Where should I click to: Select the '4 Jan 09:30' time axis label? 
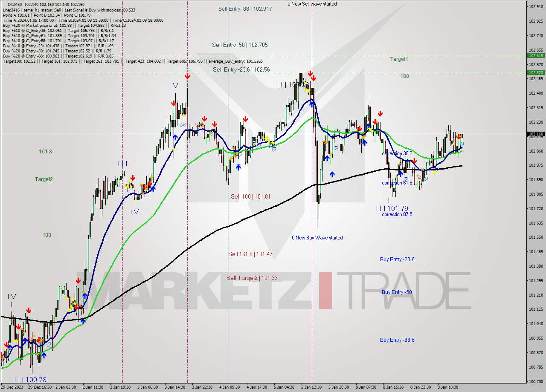pos(229,387)
